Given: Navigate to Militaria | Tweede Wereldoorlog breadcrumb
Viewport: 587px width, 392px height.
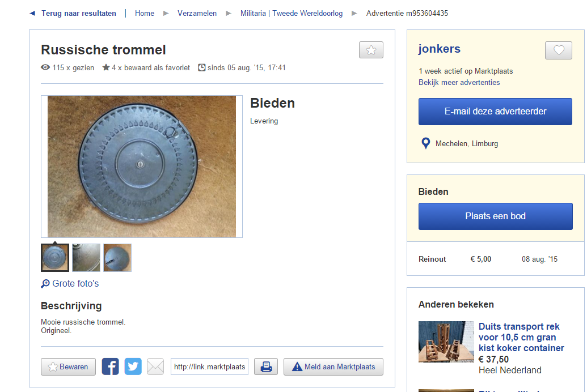Looking at the screenshot, I should point(291,13).
